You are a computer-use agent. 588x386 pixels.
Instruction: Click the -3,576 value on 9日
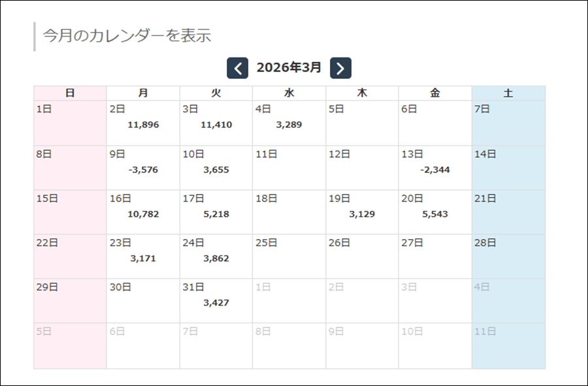(144, 170)
